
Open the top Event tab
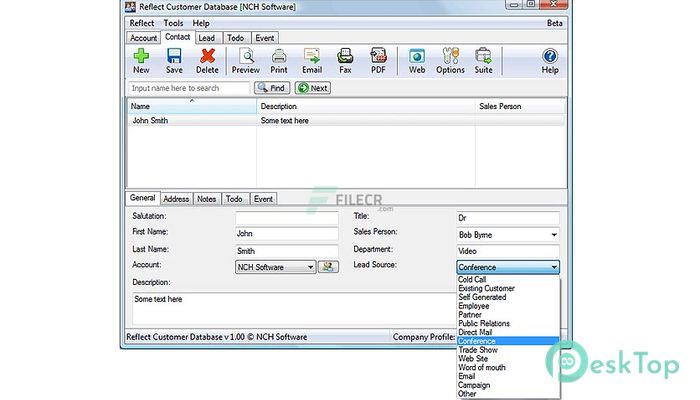pos(265,38)
